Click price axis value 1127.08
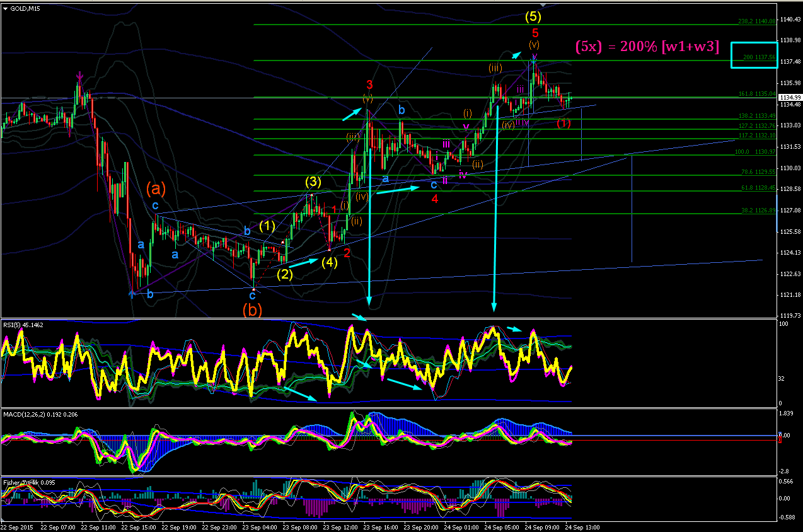The width and height of the screenshot is (803, 532). [789, 210]
